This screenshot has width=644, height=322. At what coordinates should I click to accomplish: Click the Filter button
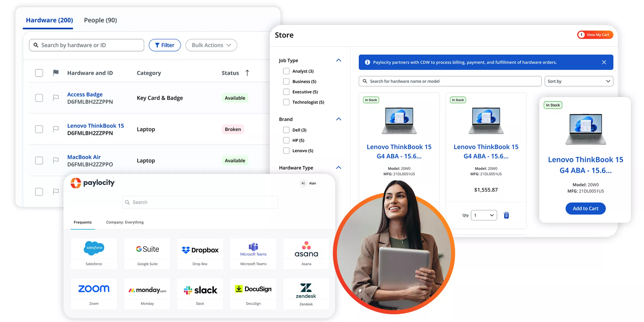(x=165, y=45)
